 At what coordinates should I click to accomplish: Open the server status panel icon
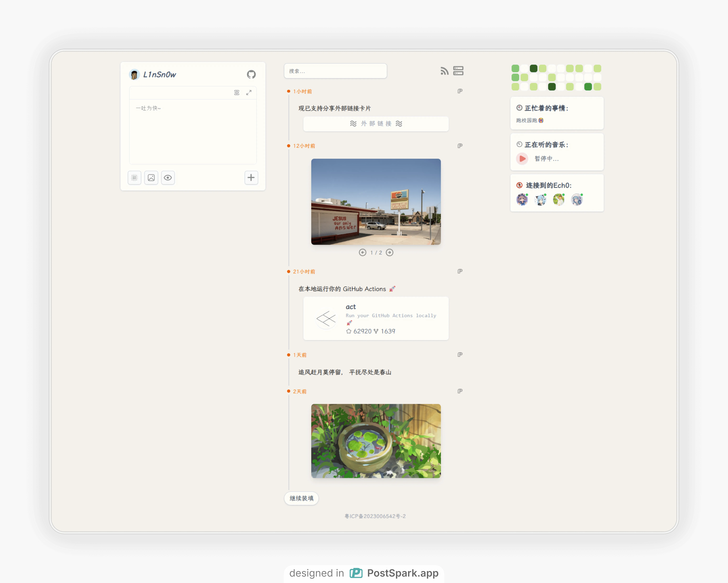click(458, 71)
